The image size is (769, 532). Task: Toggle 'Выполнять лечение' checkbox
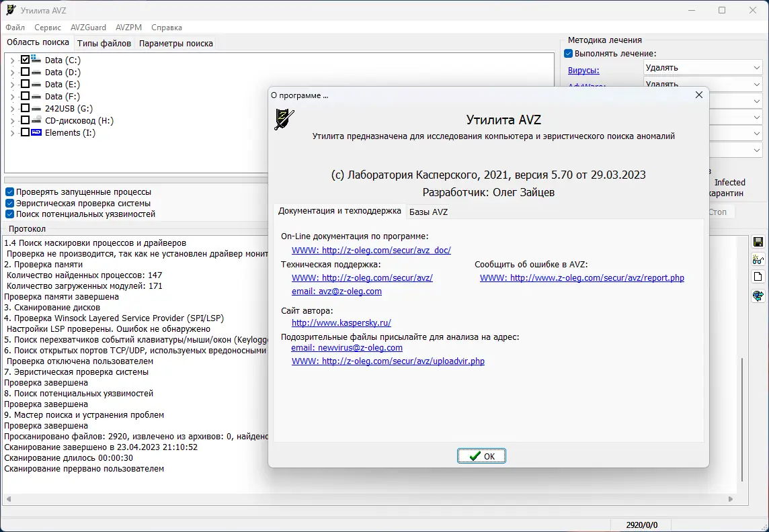click(x=569, y=53)
